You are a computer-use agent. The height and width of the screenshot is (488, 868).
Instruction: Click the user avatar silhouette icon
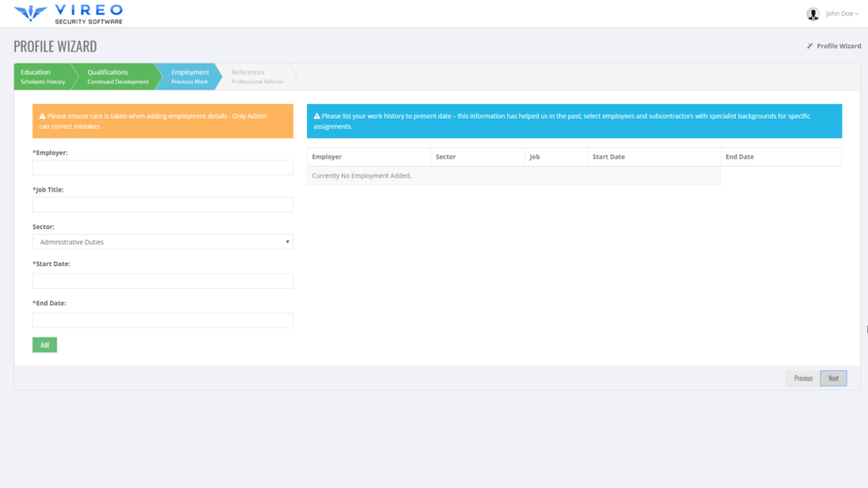point(811,13)
